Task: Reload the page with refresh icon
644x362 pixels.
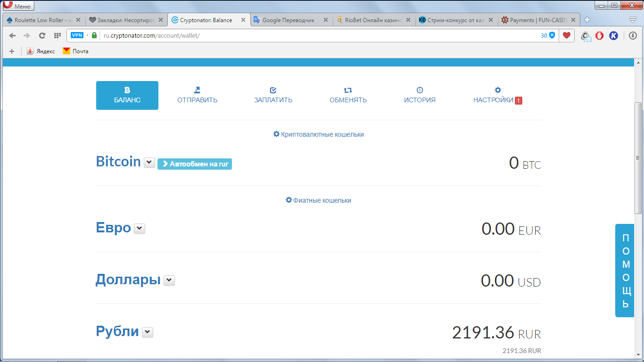Action: coord(42,35)
